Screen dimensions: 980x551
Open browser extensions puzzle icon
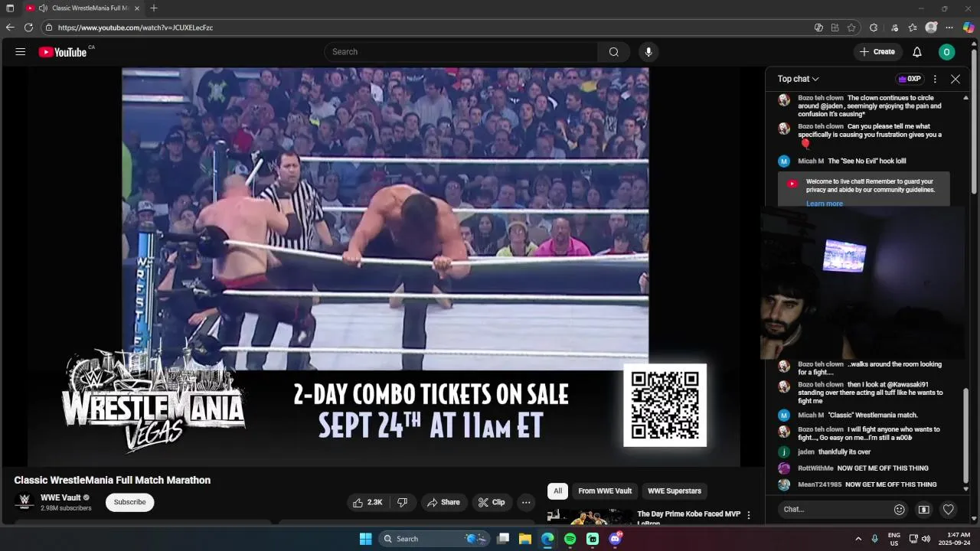point(874,28)
